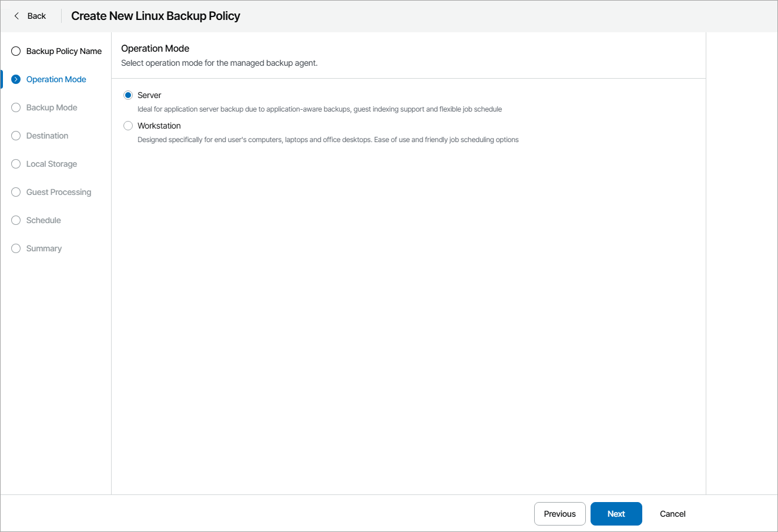
Task: Click the Back arrow icon
Action: [x=16, y=16]
